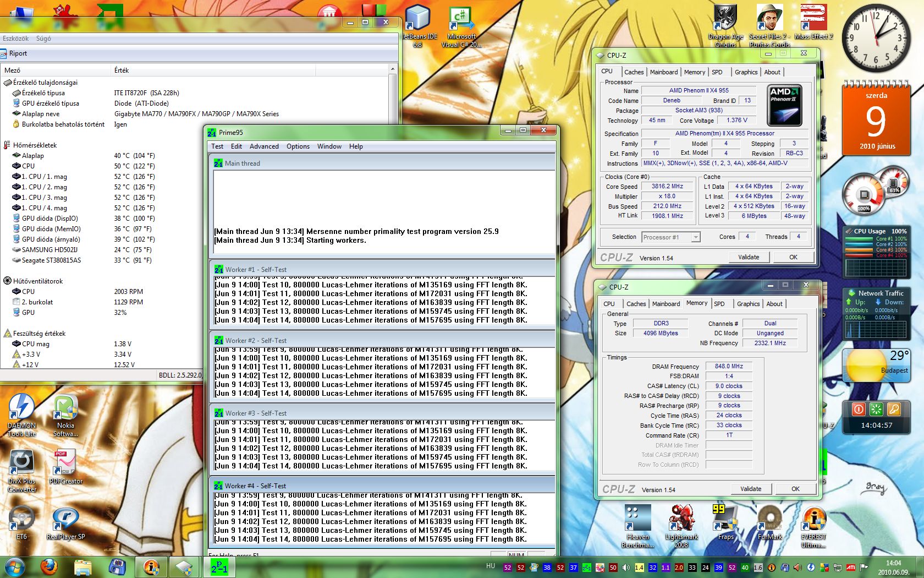Open the Edit menu in Prime95
The image size is (924, 578).
(237, 146)
